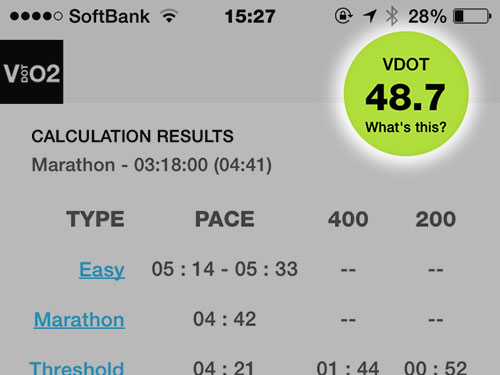This screenshot has height=375, width=500.
Task: Tap the PACE column header
Action: [225, 219]
